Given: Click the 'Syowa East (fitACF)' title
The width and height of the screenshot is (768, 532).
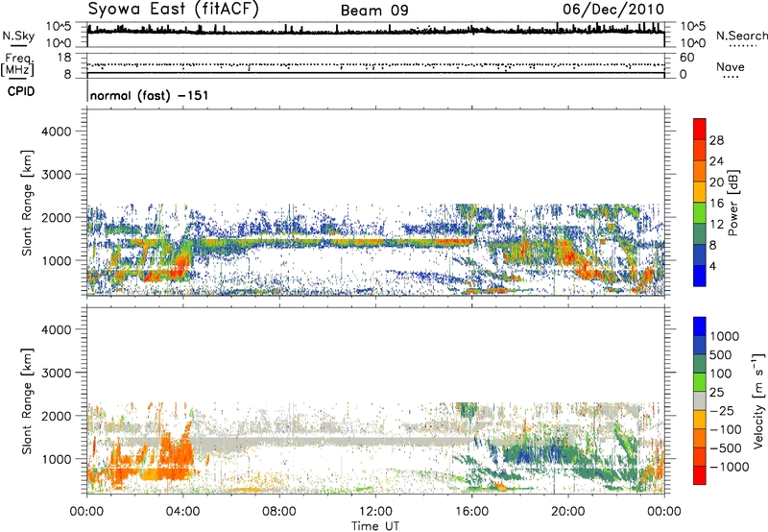Looking at the screenshot, I should pos(173,10).
